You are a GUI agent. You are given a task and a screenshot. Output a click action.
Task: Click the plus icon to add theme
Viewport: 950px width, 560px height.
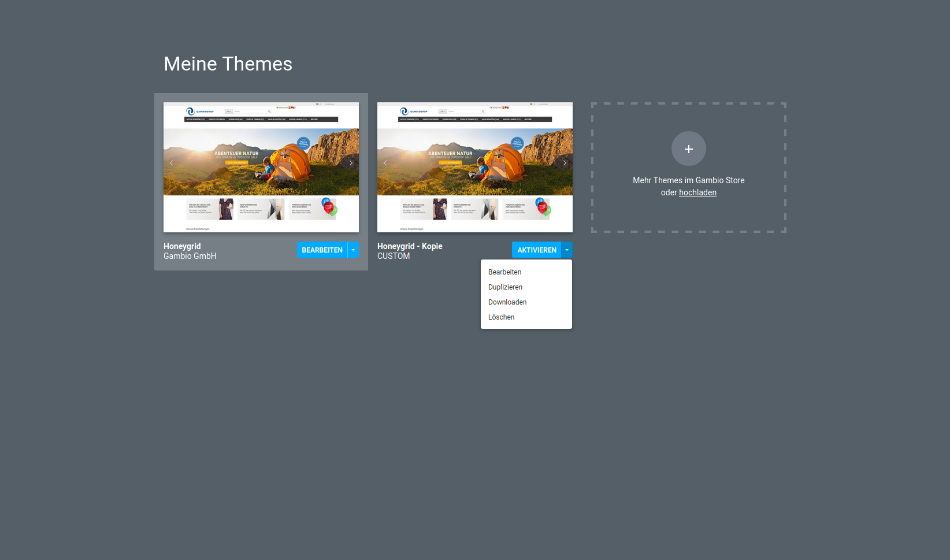point(688,149)
